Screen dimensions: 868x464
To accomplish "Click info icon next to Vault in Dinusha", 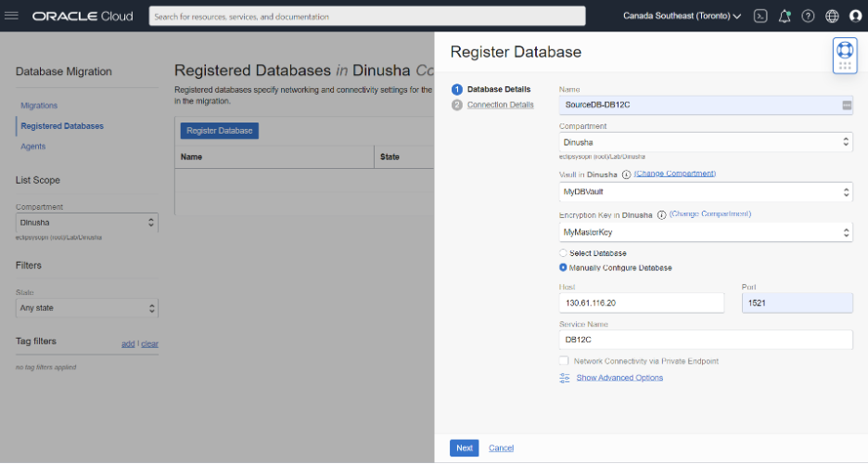I will pyautogui.click(x=626, y=174).
